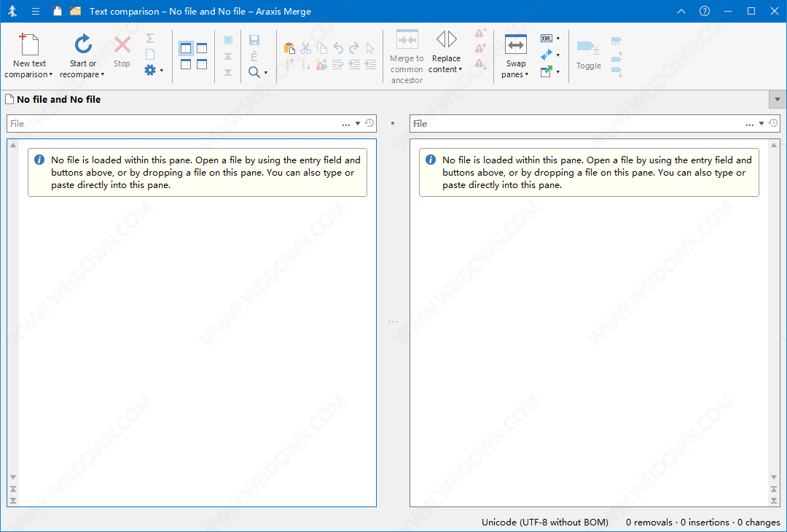
Task: Click the sigma statistics icon
Action: [149, 39]
